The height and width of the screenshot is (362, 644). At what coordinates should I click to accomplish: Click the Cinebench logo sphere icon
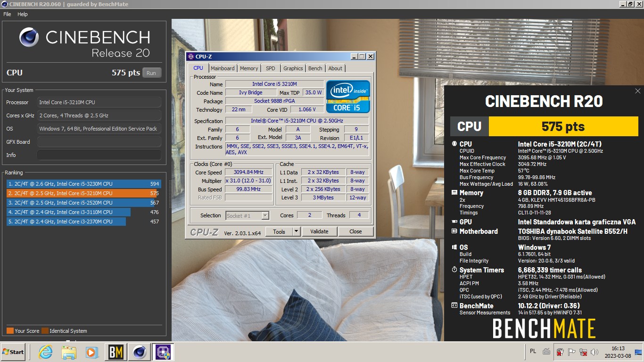click(29, 37)
